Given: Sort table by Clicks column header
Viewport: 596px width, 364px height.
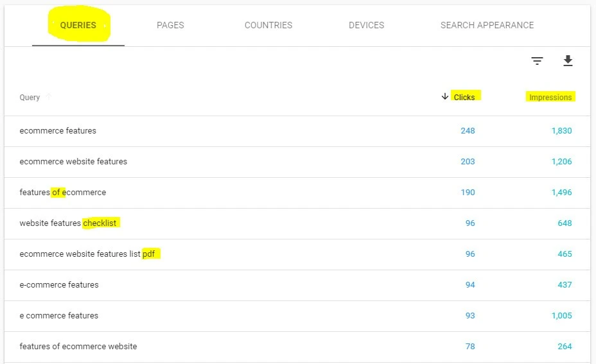Looking at the screenshot, I should point(464,98).
